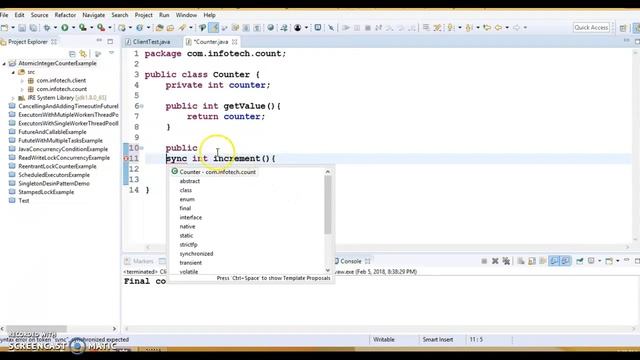Click the Open Type icon

coord(159,28)
